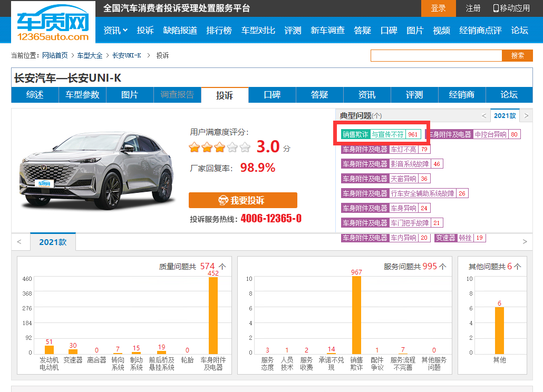Open 评测 in the top navigation bar
This screenshot has width=543, height=392.
coord(293,31)
